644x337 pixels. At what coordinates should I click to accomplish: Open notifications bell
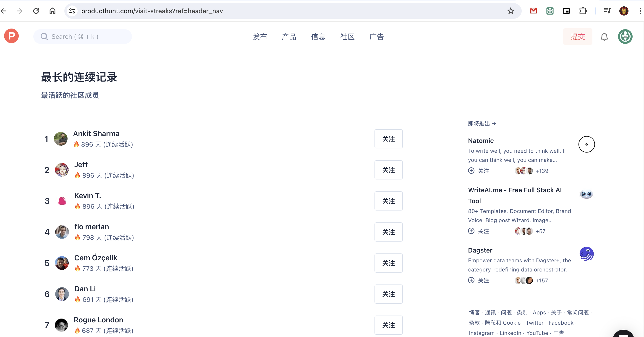[604, 37]
